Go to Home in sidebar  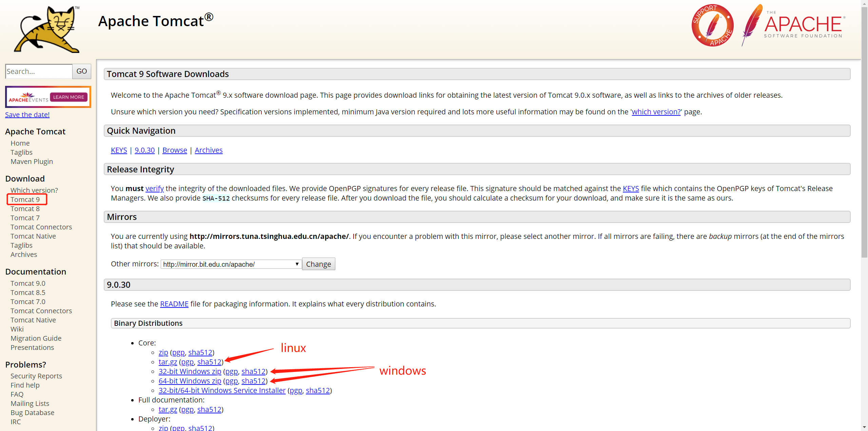20,143
